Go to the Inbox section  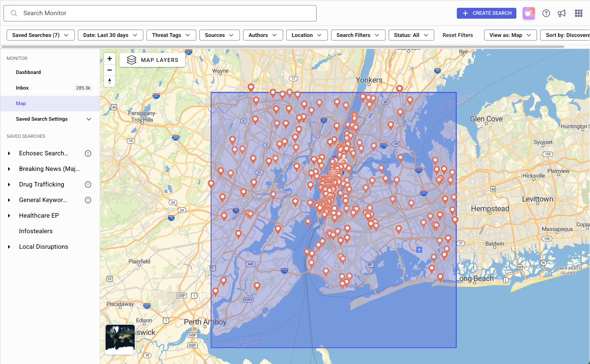[x=22, y=88]
